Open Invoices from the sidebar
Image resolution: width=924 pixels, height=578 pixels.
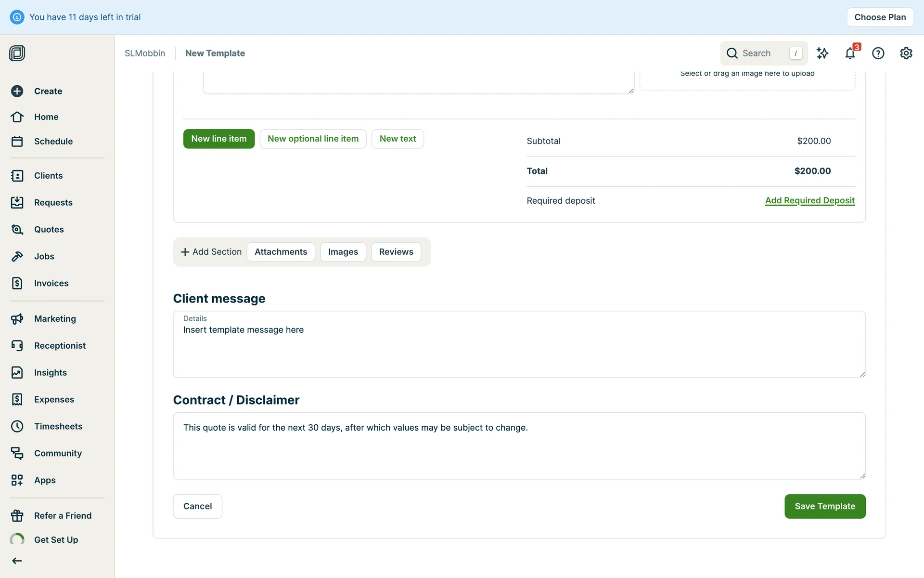point(51,283)
